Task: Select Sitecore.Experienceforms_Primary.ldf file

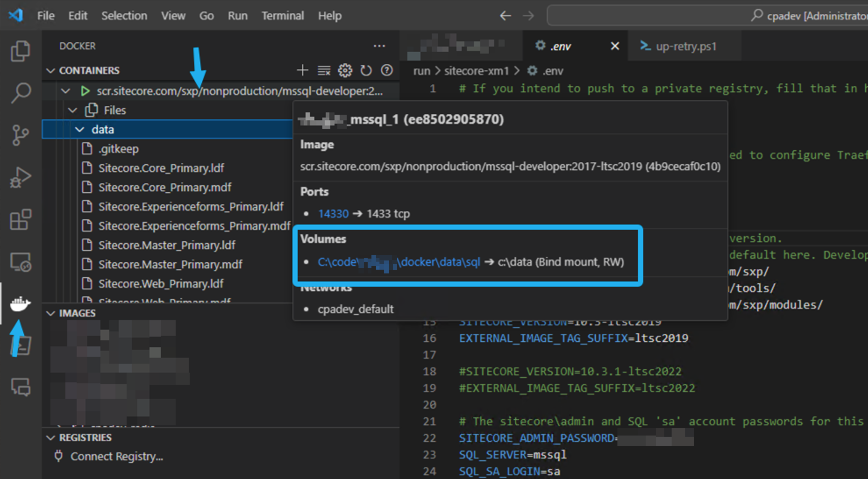Action: tap(191, 207)
